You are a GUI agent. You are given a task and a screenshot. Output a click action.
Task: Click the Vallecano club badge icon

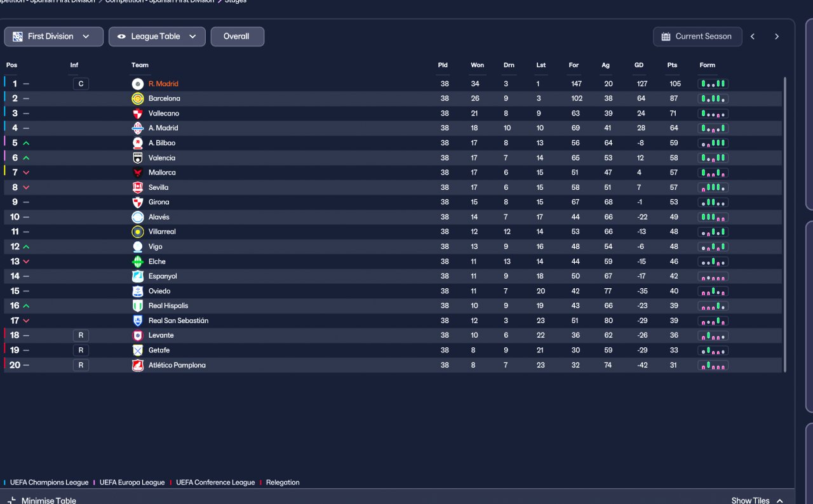[x=138, y=114]
